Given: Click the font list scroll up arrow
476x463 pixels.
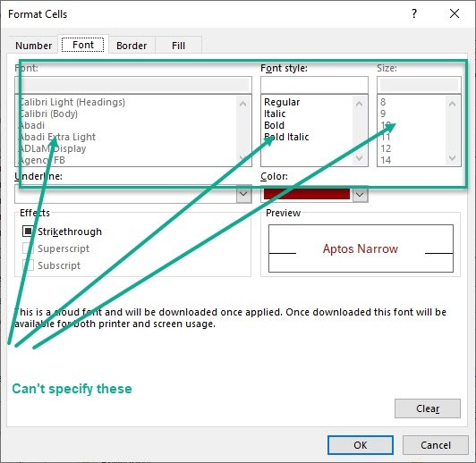Looking at the screenshot, I should click(x=242, y=104).
